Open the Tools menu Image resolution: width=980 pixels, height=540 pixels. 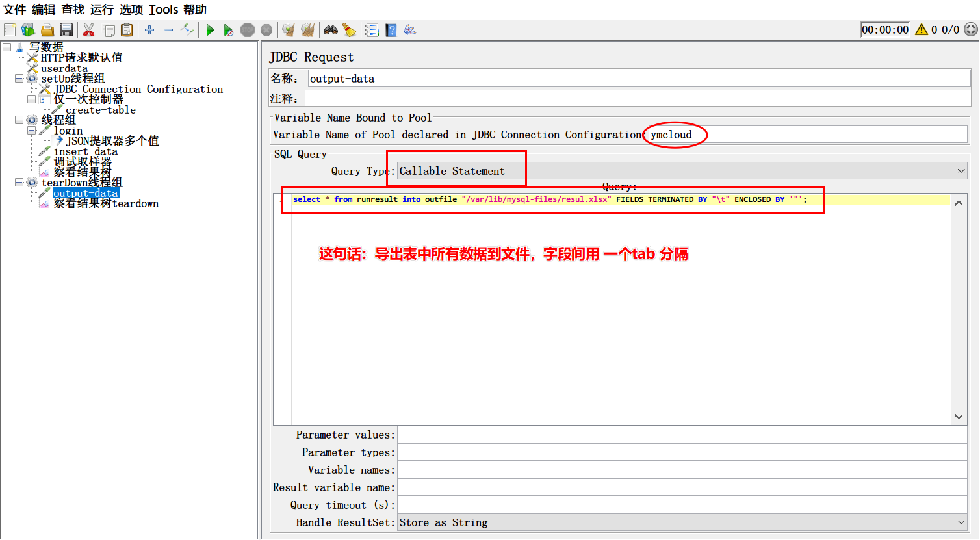163,10
